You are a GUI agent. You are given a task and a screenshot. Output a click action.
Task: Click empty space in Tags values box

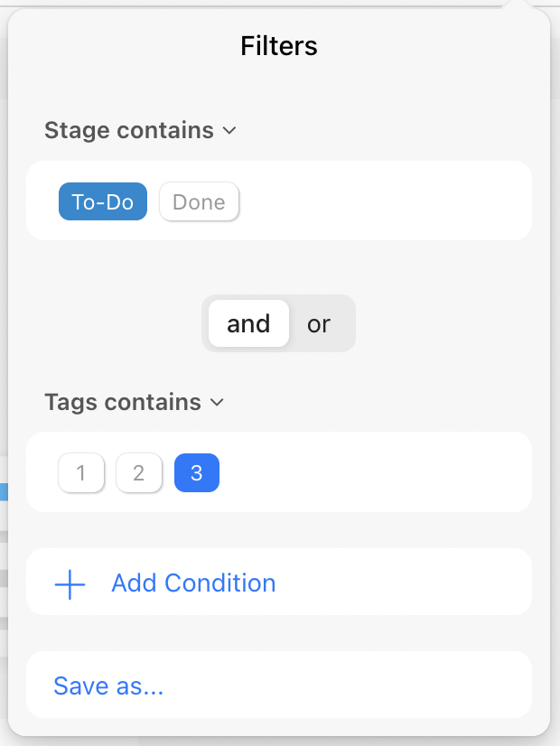(379, 472)
